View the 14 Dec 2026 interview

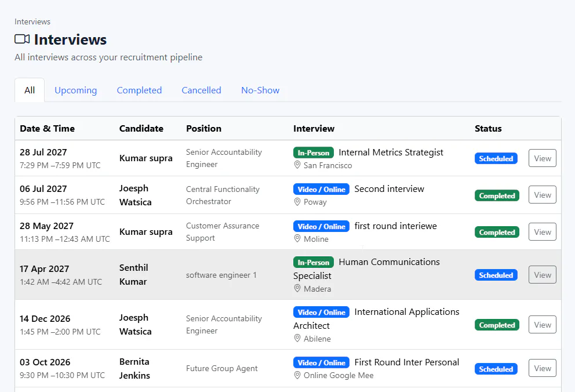543,325
